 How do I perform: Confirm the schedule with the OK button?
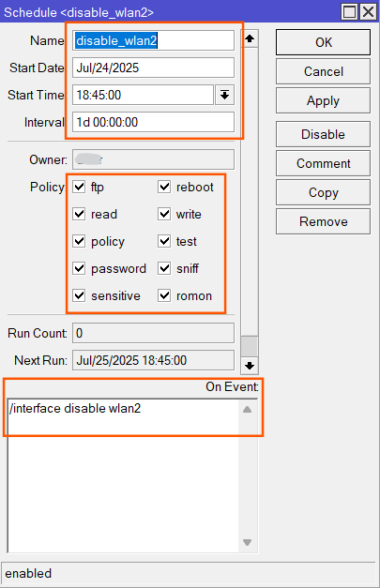click(323, 42)
